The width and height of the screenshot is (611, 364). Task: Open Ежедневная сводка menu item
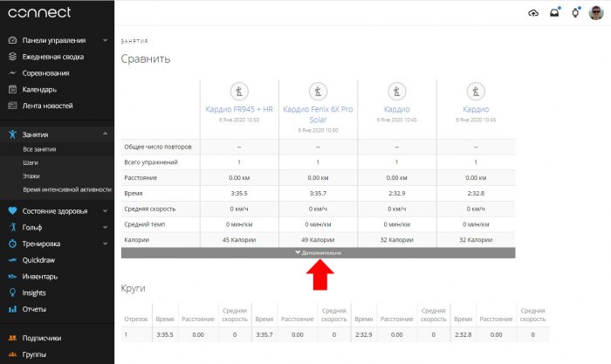click(x=53, y=57)
